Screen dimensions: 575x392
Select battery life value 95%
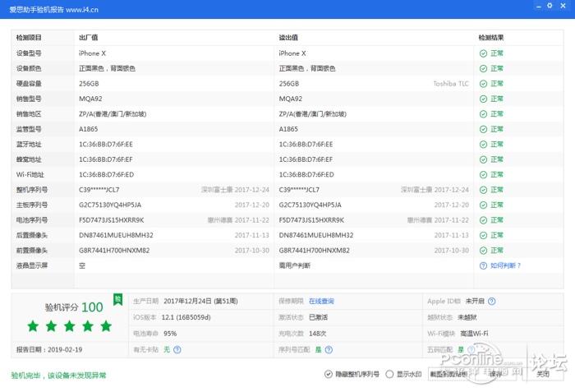[x=170, y=334]
